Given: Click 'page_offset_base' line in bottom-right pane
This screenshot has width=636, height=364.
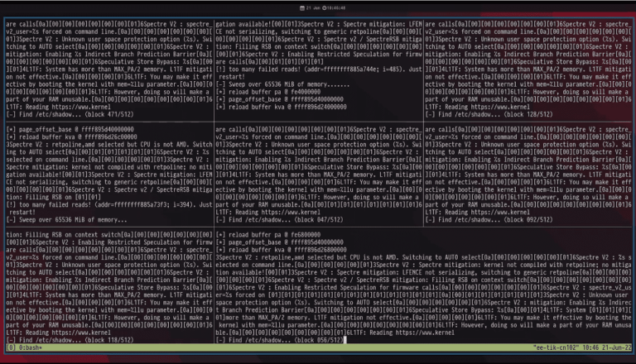Looking at the screenshot, I should click(279, 242).
